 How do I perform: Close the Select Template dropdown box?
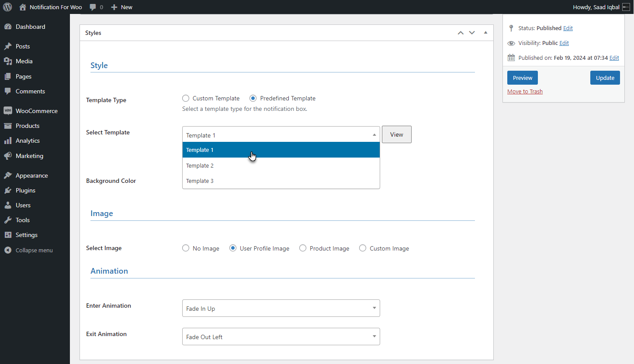281,135
